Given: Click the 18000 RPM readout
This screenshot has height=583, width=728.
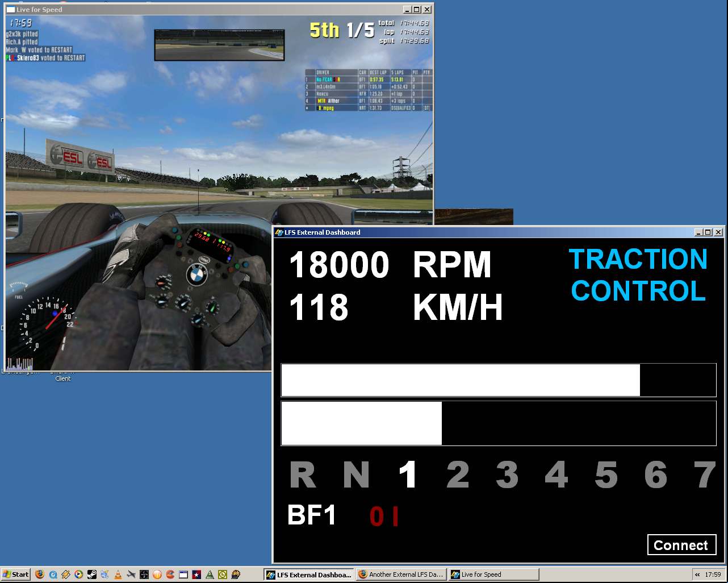Looking at the screenshot, I should [x=390, y=265].
